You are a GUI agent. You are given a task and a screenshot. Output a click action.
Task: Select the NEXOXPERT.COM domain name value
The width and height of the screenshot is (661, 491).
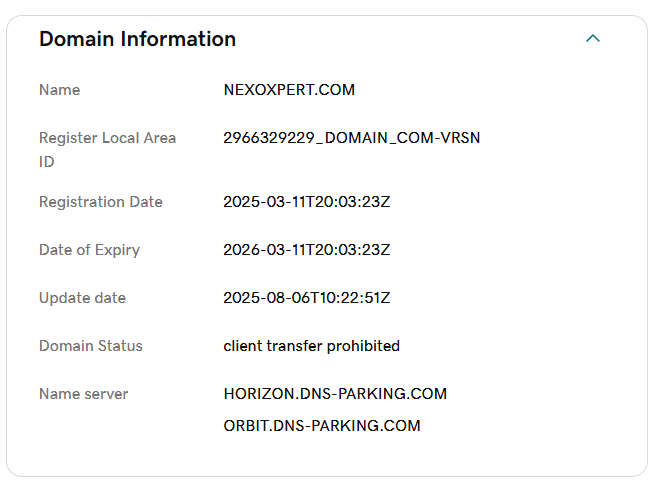click(x=289, y=90)
